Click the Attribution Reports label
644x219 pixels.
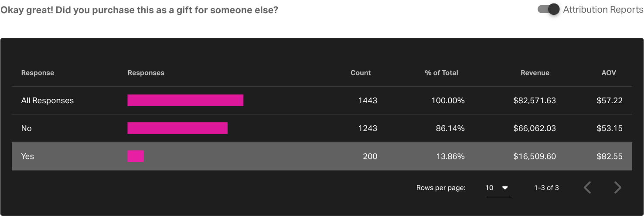(603, 10)
